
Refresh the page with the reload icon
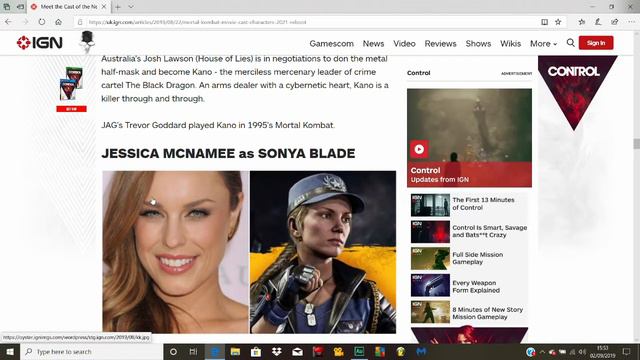pyautogui.click(x=42, y=22)
